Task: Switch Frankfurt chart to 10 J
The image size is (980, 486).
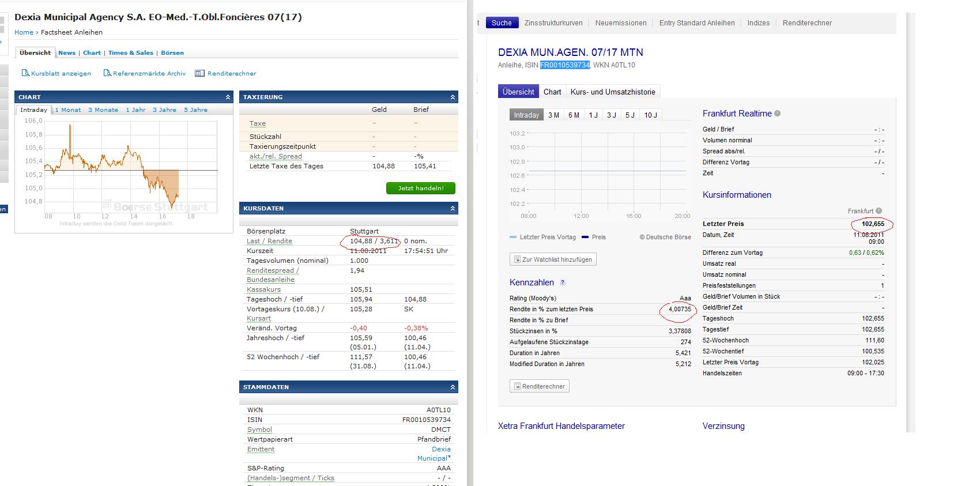Action: (x=650, y=115)
